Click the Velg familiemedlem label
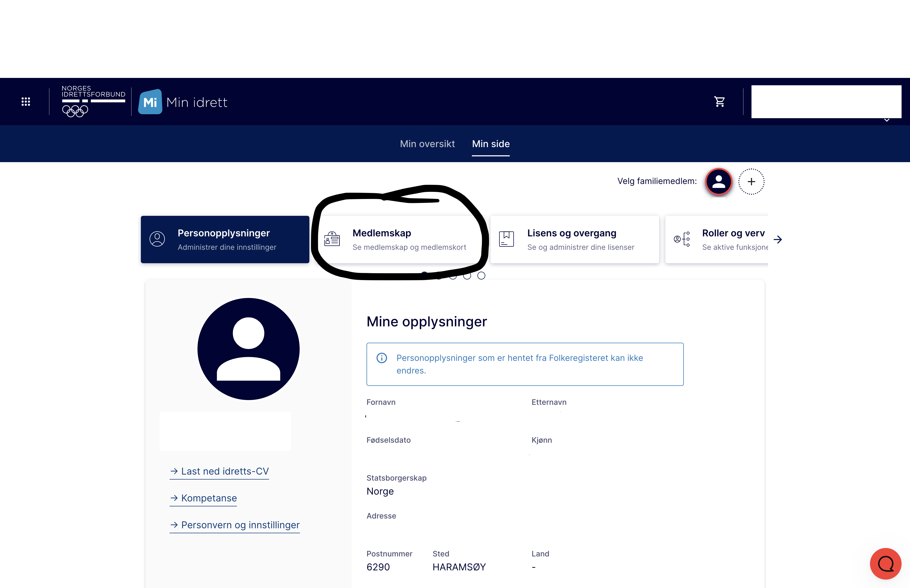 click(657, 181)
